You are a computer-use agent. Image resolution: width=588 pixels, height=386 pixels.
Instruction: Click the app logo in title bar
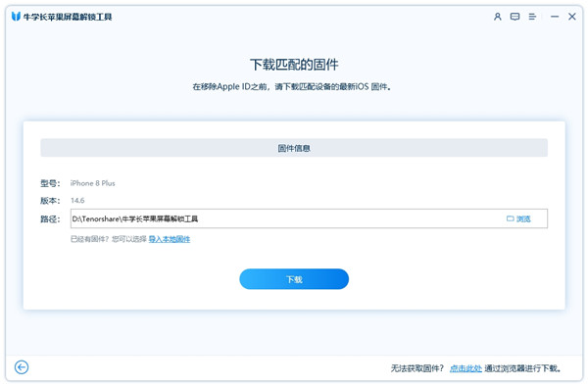click(16, 17)
